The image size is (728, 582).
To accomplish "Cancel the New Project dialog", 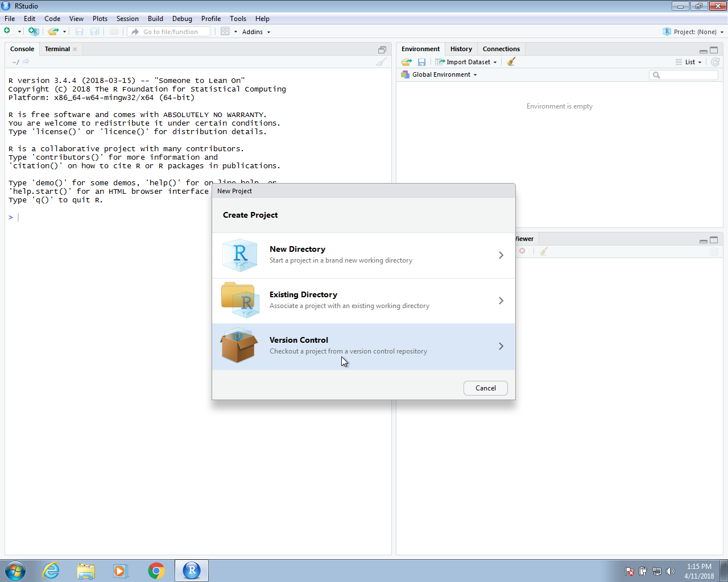I will click(486, 388).
